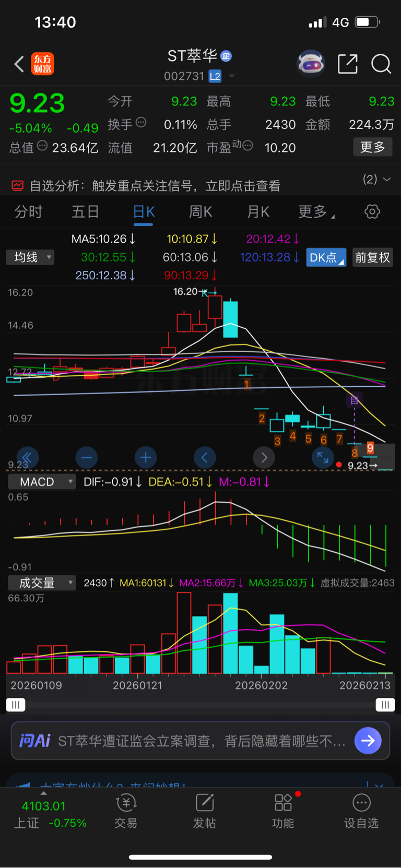
Task: Open the 成交量 indicator dropdown
Action: tap(42, 582)
